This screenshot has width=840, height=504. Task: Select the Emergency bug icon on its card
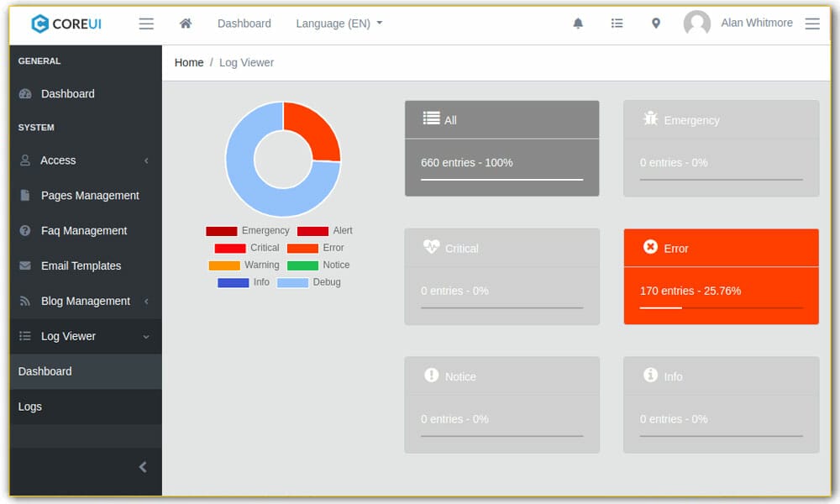click(651, 119)
